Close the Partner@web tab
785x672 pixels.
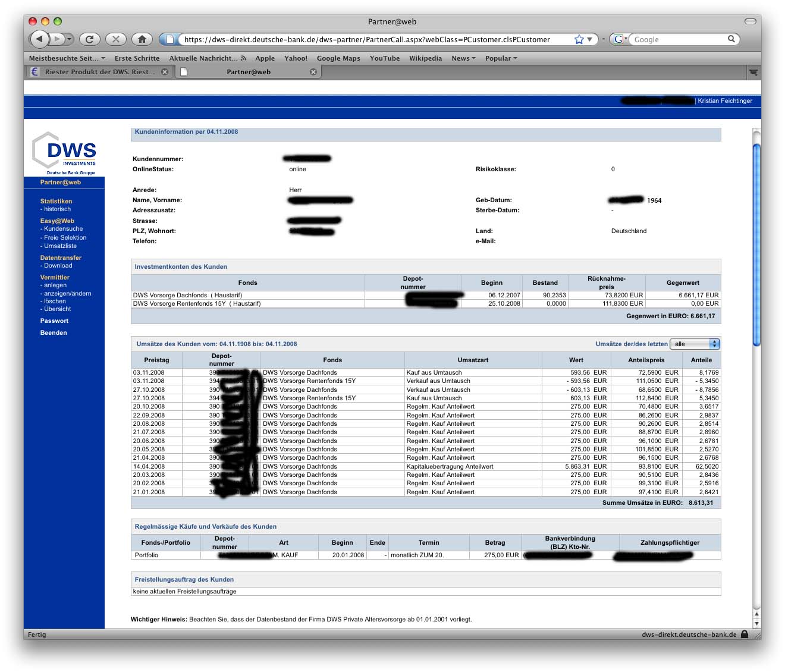(x=313, y=72)
